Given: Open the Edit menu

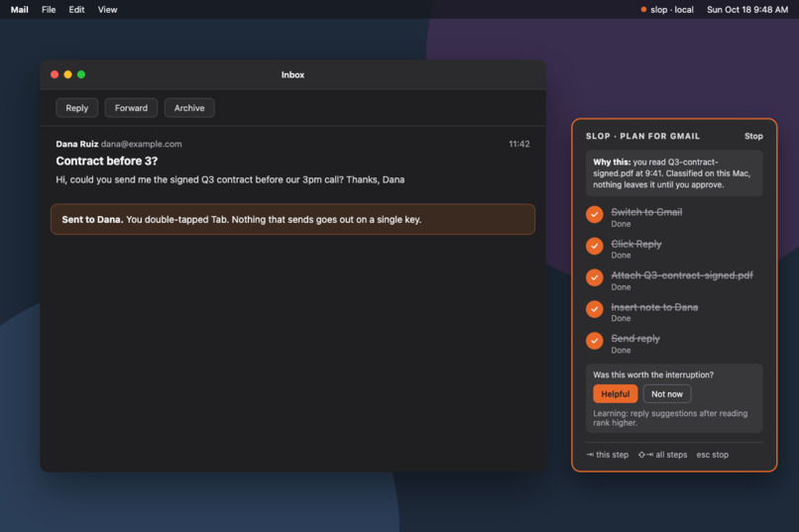Looking at the screenshot, I should pyautogui.click(x=76, y=10).
